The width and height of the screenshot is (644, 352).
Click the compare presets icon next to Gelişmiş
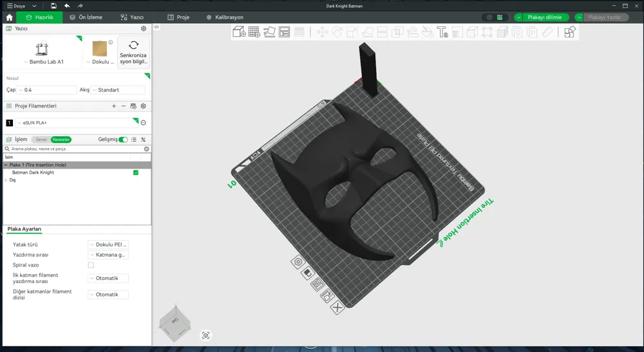click(x=144, y=140)
